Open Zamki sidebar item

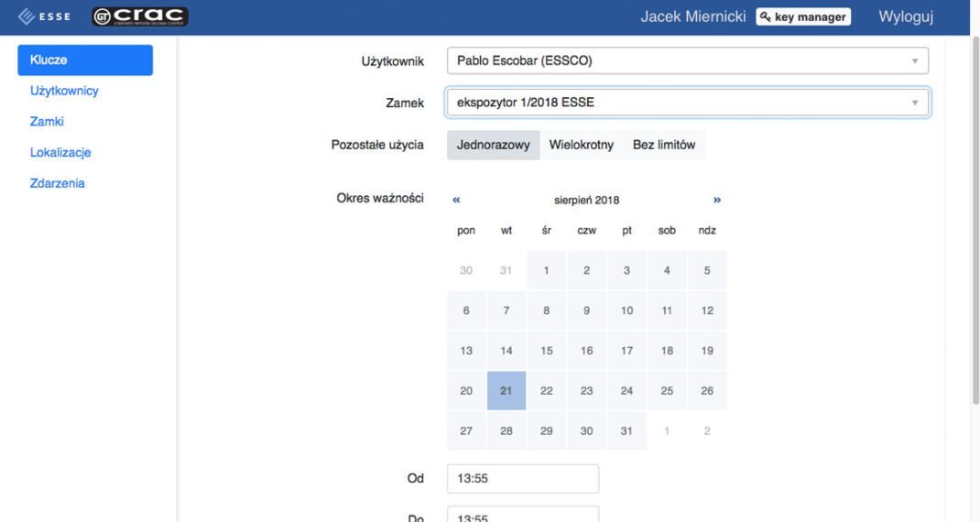47,122
